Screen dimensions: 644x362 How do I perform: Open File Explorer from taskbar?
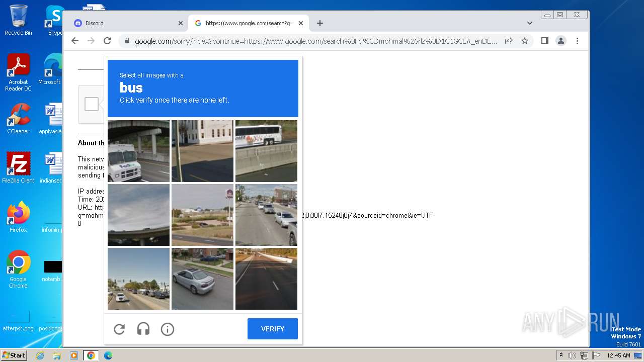click(57, 355)
